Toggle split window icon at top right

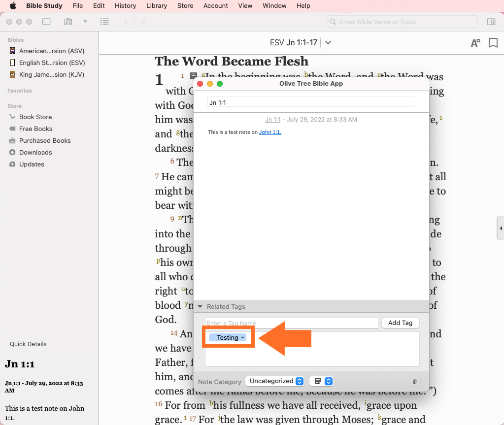pos(491,22)
